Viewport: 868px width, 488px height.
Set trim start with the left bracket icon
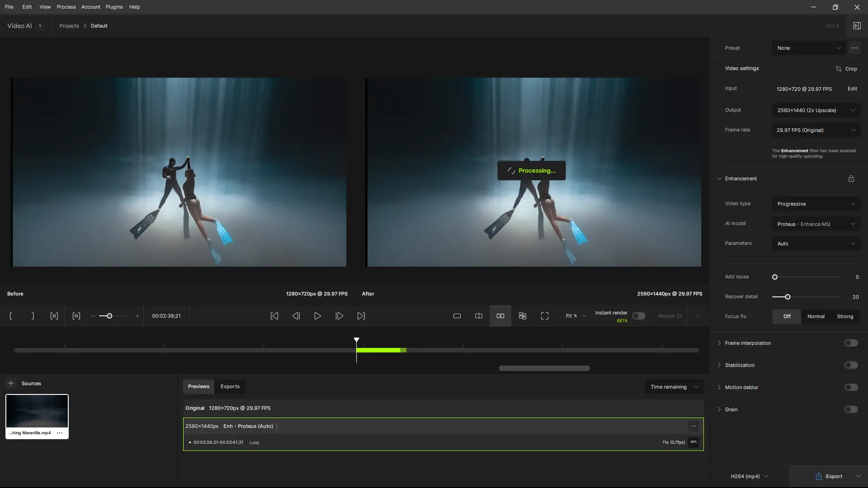pos(11,316)
